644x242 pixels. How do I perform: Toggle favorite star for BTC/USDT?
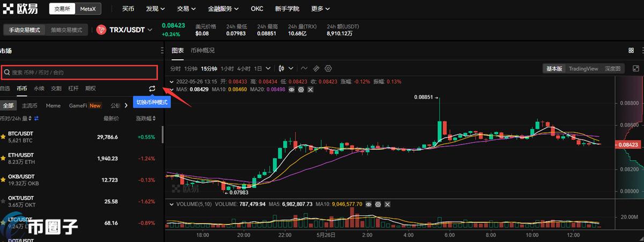(3, 137)
